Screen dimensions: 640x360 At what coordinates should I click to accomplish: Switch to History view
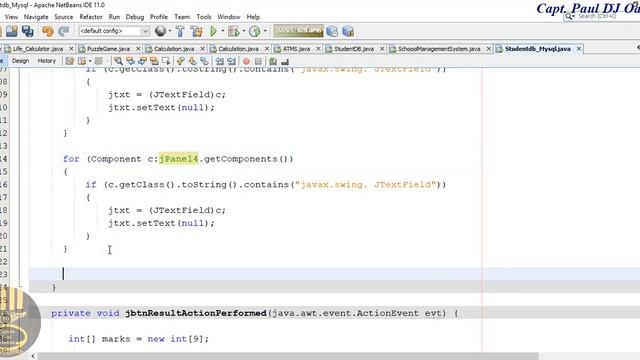47,61
